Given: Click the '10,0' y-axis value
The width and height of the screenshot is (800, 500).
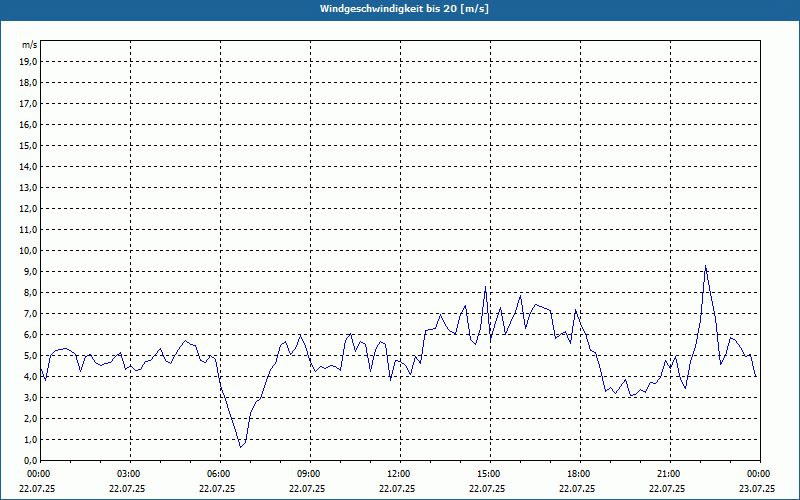Looking at the screenshot, I should [x=29, y=251].
